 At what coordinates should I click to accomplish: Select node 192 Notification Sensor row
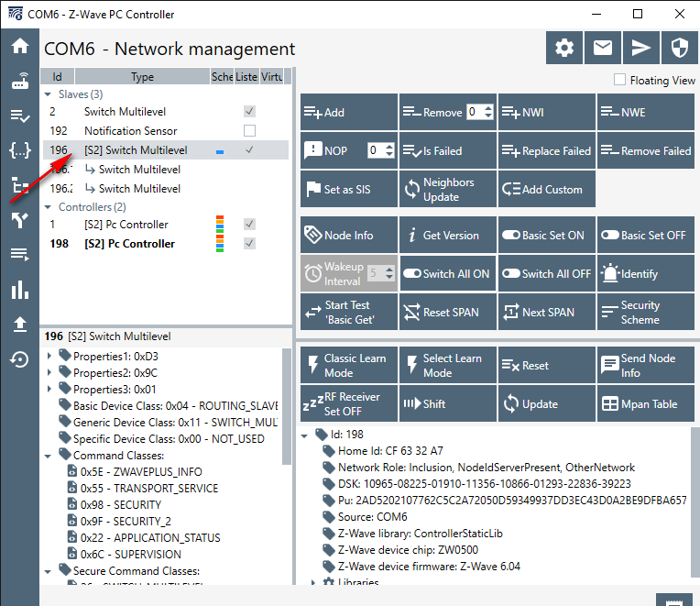click(x=165, y=131)
